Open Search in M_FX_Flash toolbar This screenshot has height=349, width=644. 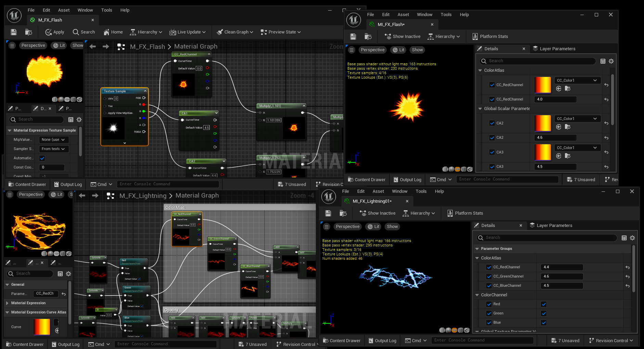click(x=84, y=32)
